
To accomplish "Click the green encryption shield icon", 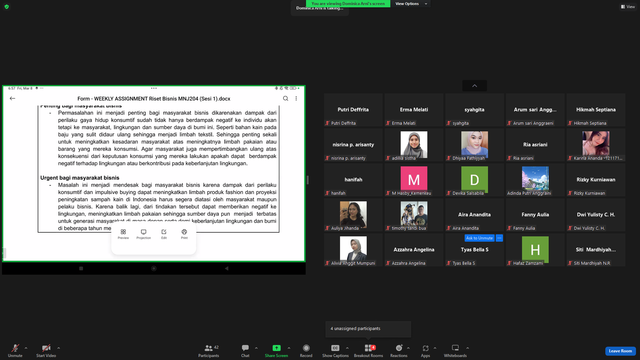I will click(7, 7).
